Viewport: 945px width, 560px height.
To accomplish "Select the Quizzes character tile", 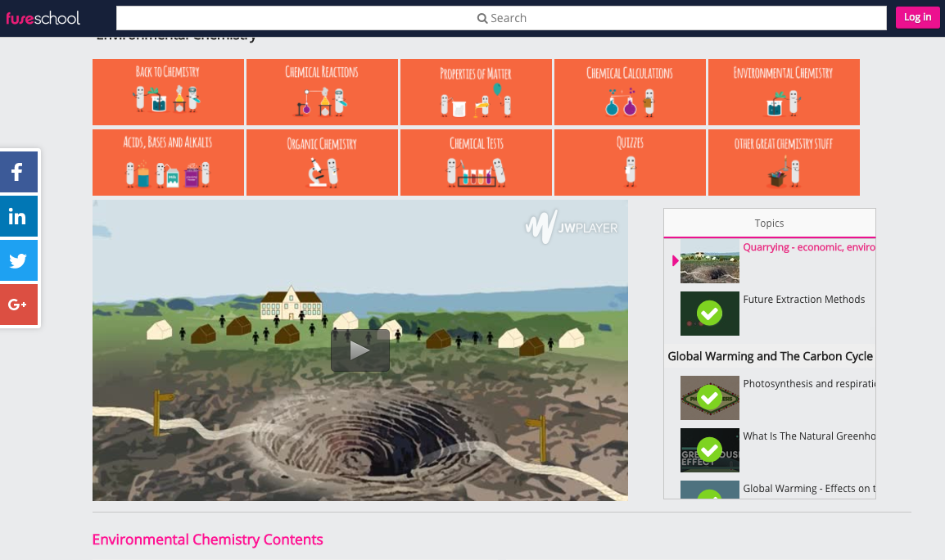I will (630, 162).
